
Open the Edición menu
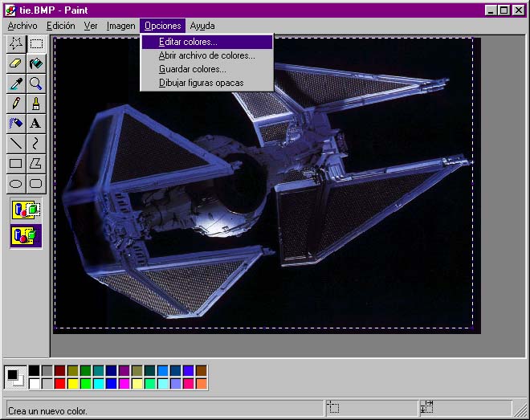tap(60, 26)
